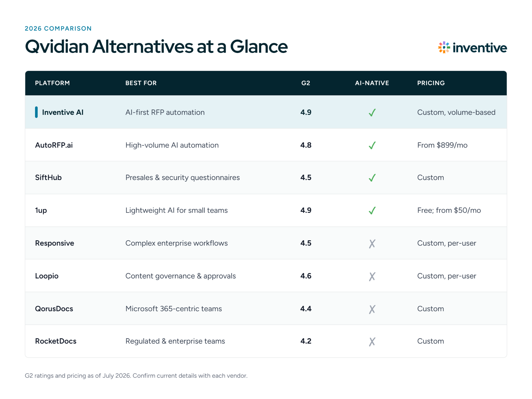The height and width of the screenshot is (399, 532).
Task: Select the PRICING column header
Action: click(x=431, y=83)
